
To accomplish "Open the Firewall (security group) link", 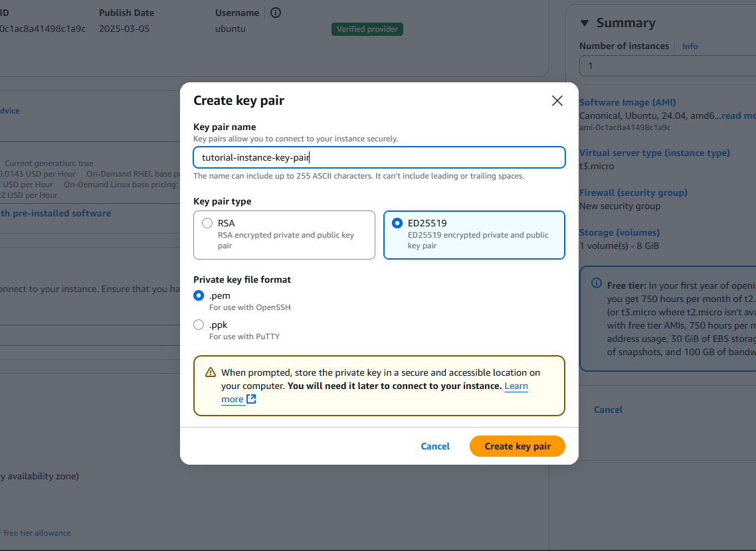I will (x=633, y=193).
